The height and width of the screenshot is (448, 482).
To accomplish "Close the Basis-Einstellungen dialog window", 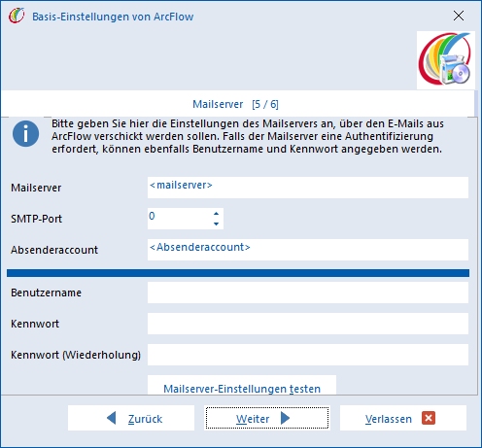I will click(x=459, y=16).
